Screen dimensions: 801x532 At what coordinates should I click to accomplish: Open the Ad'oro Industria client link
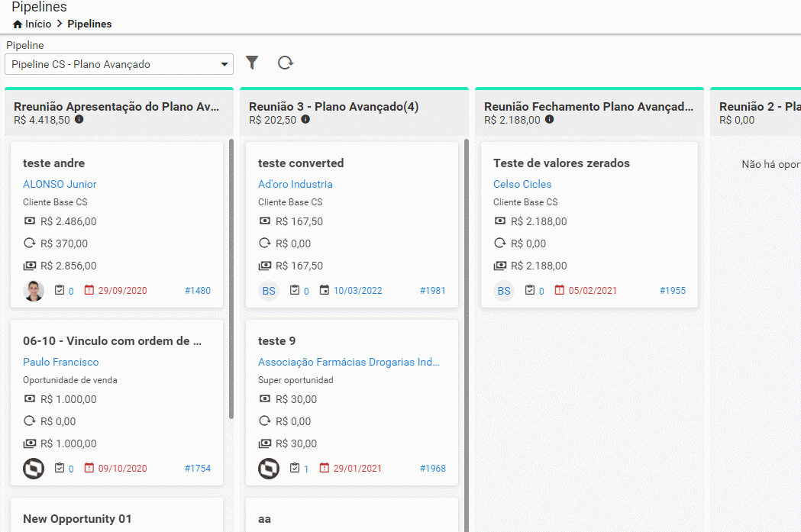(296, 184)
